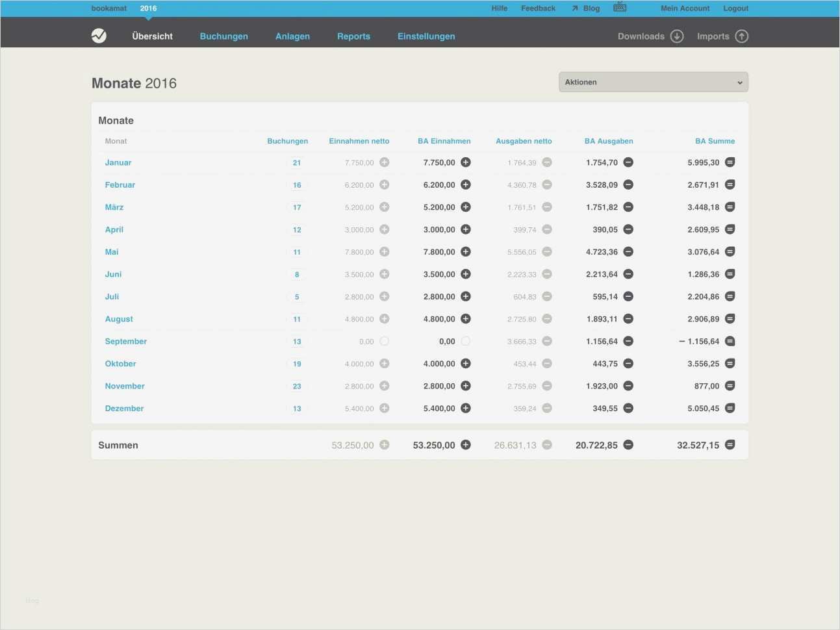Click the BA Einnahmen column header

point(444,141)
